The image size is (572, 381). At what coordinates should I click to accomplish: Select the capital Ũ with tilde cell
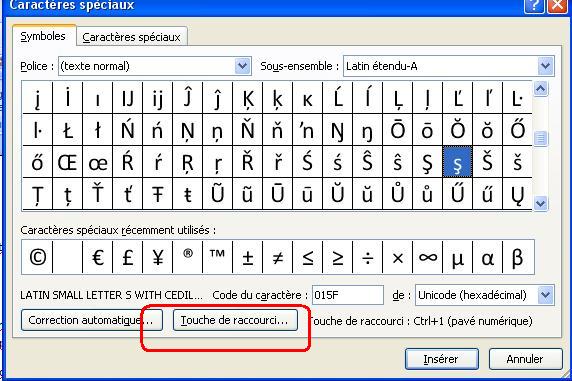[x=217, y=194]
